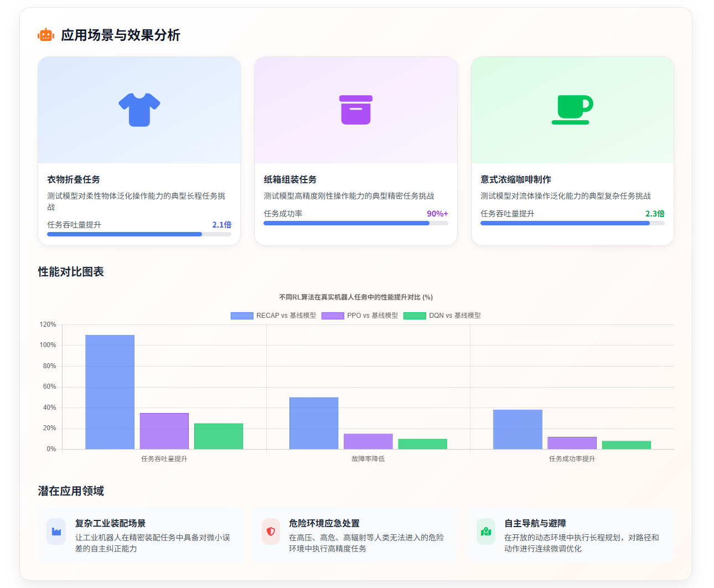Image resolution: width=714 pixels, height=588 pixels.
Task: Click the 100% y-axis label
Action: [x=48, y=345]
